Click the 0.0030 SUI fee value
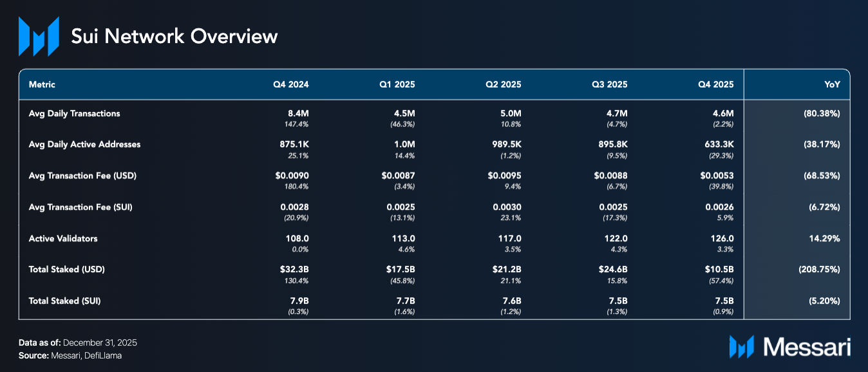 click(507, 207)
